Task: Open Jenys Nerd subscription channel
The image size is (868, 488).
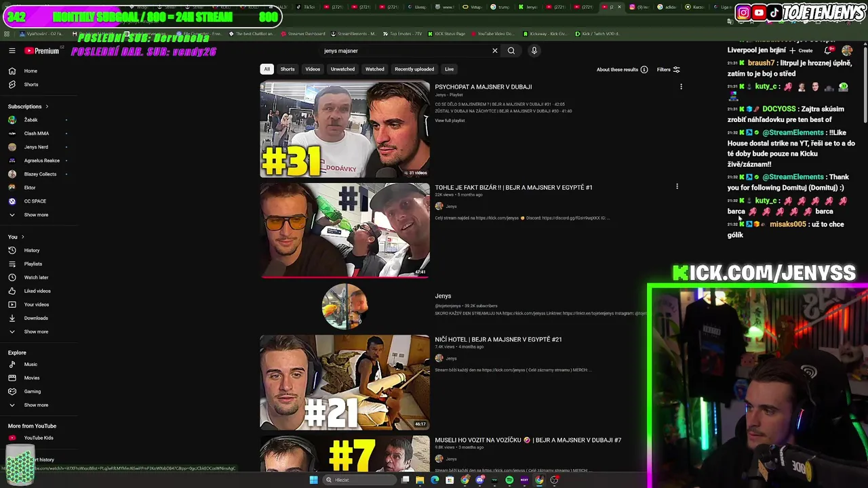Action: click(36, 147)
